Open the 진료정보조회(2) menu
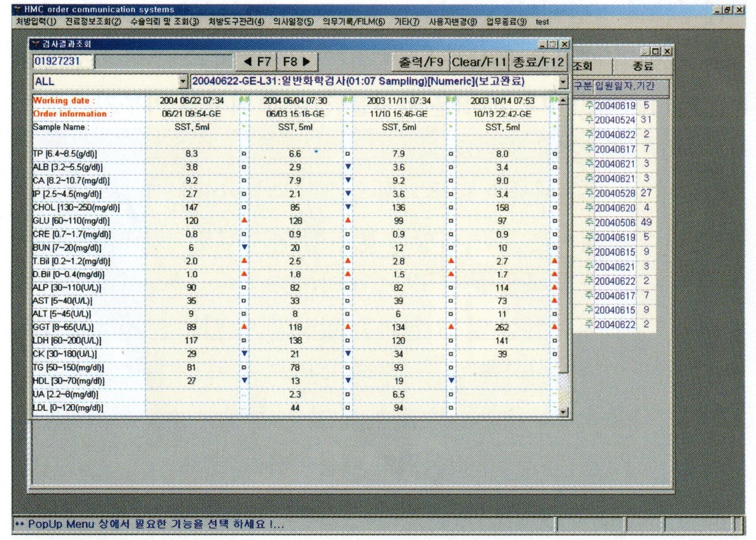756x540 pixels. click(x=93, y=21)
